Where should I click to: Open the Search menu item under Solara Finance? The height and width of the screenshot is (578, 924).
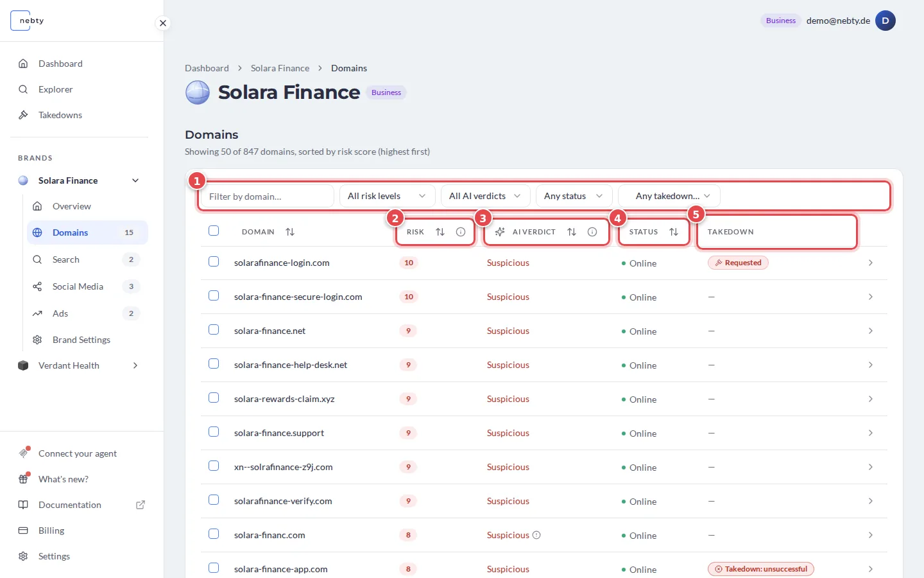pyautogui.click(x=87, y=259)
